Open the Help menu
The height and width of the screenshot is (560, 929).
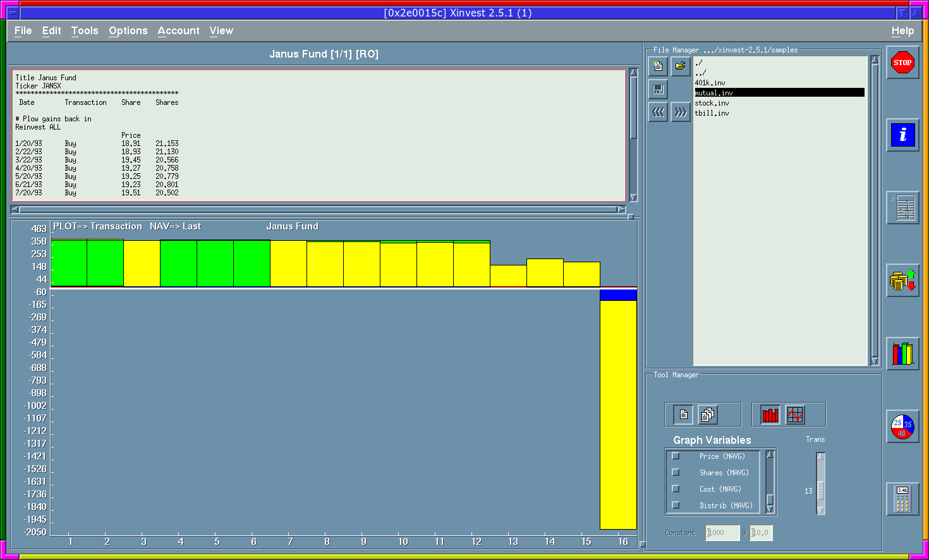(902, 30)
